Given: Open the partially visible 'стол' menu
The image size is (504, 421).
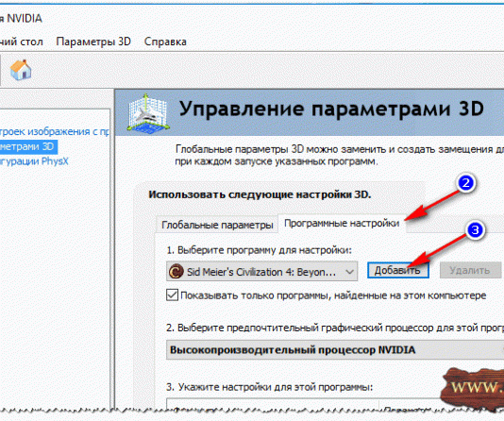Looking at the screenshot, I should [21, 42].
